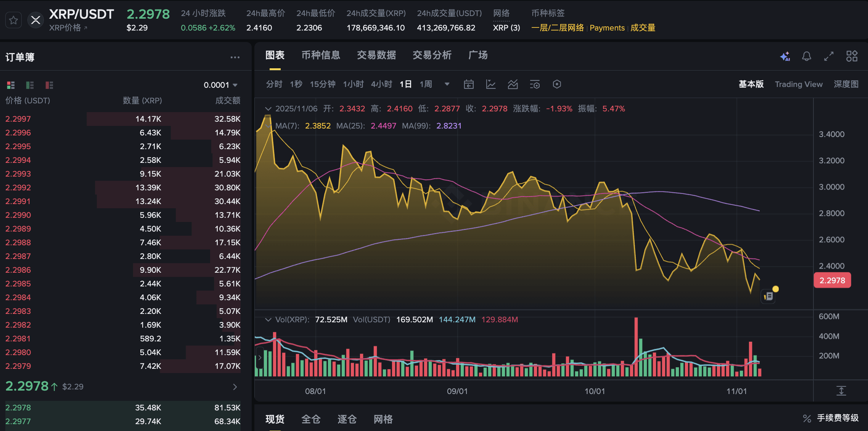This screenshot has height=431, width=868.
Task: Expand the chart to fullscreen
Action: [828, 56]
